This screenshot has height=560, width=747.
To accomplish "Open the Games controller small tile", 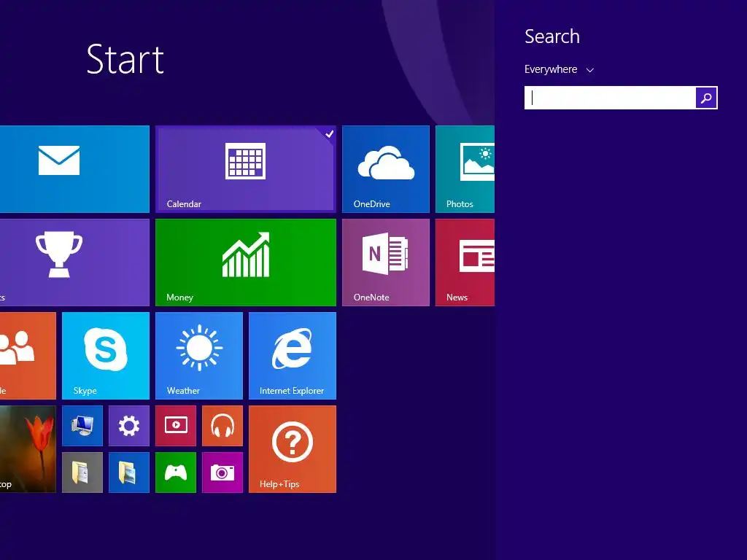I will point(176,472).
